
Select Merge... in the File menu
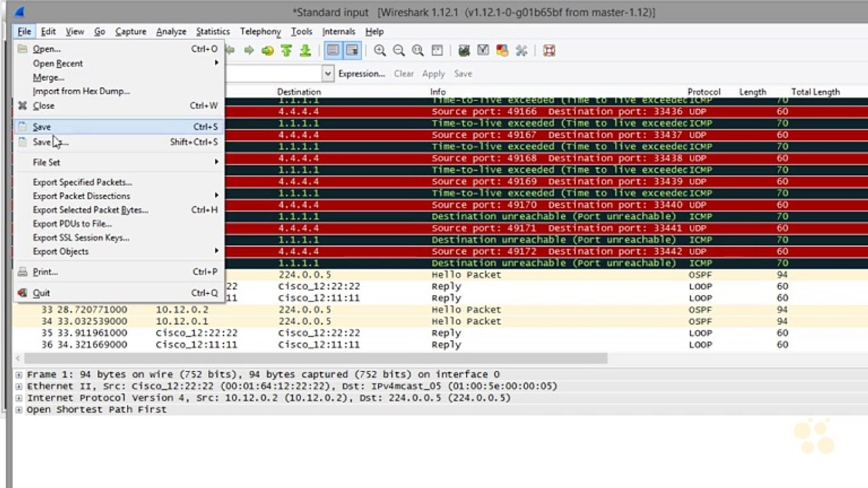tap(118, 77)
